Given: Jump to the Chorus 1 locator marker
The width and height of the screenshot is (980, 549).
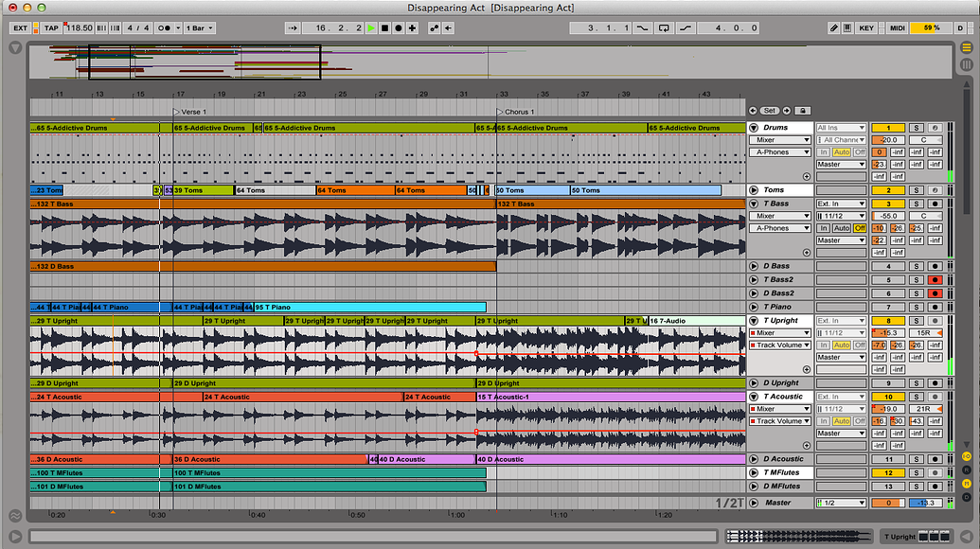Looking at the screenshot, I should [x=500, y=112].
